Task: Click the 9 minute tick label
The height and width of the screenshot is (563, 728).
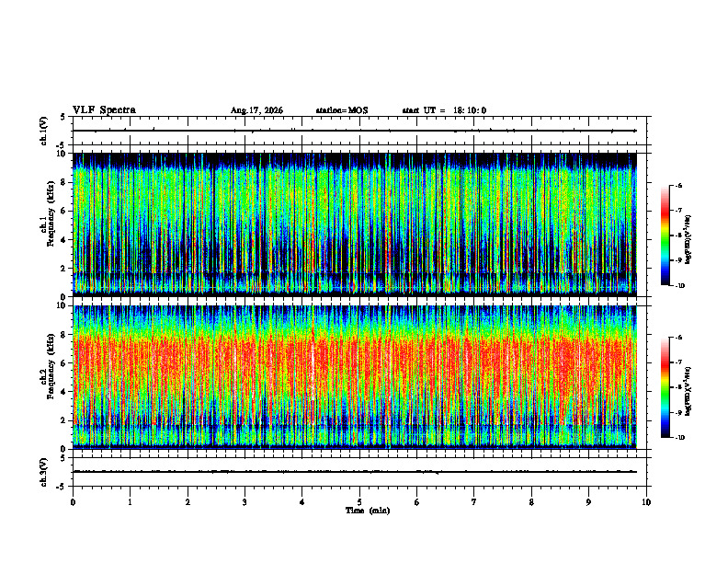Action: pos(588,502)
